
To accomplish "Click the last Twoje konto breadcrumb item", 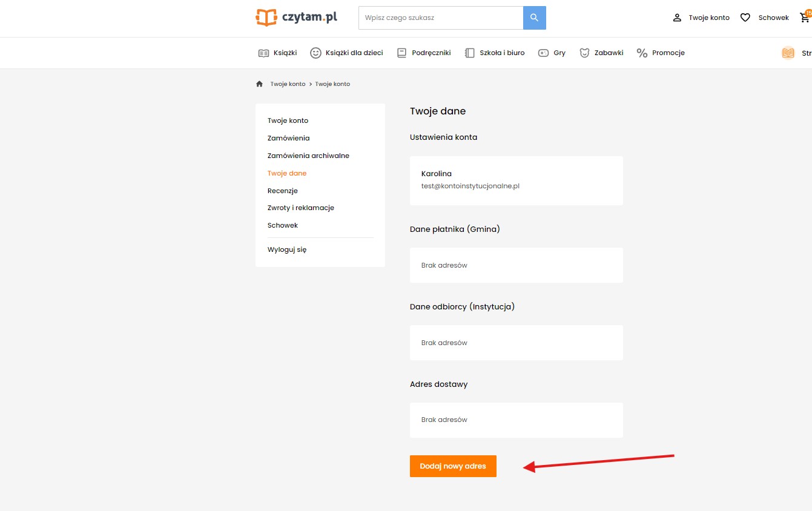I will click(332, 84).
